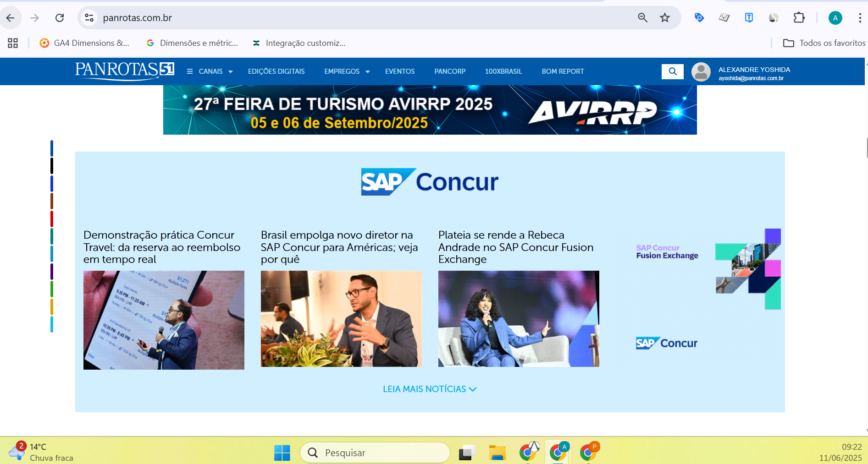Open ALEXANDRE YOSHIDA account name
Screen dimensions: 868x464
coord(754,70)
